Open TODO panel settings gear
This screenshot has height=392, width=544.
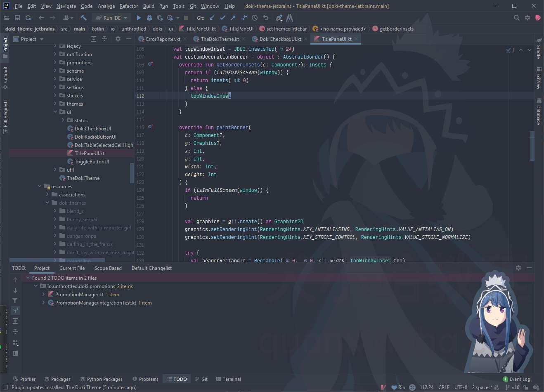coord(518,268)
